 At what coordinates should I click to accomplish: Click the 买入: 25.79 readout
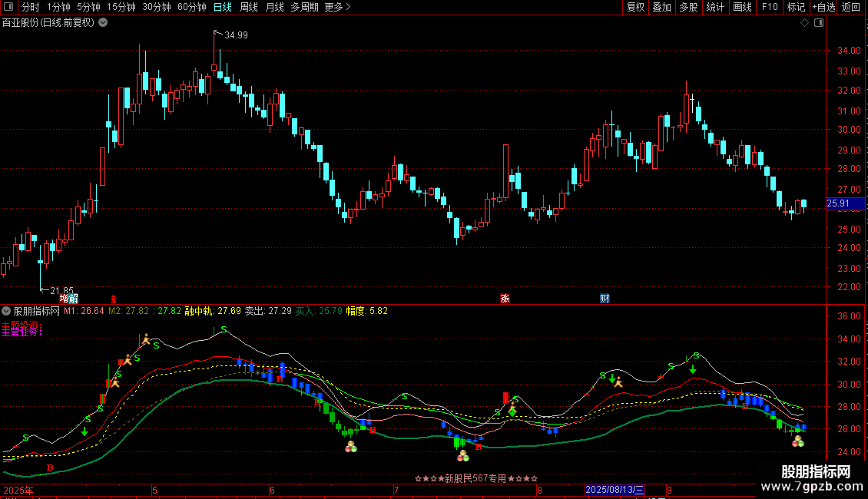[319, 311]
